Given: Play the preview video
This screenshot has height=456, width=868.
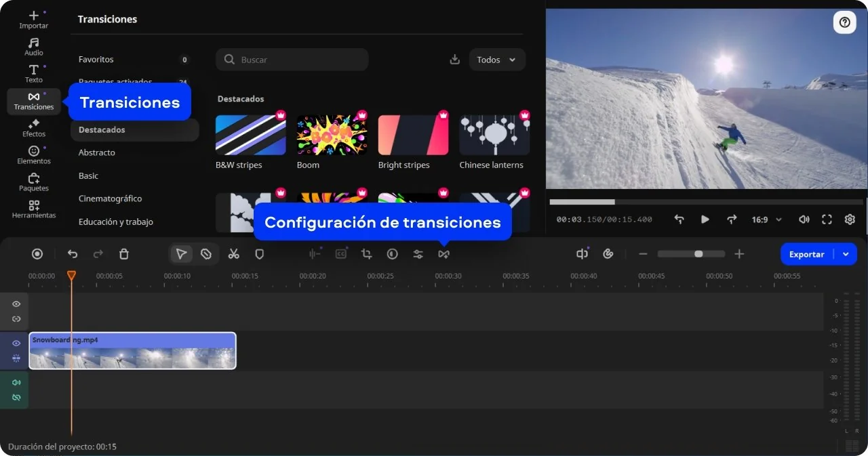Looking at the screenshot, I should coord(705,220).
